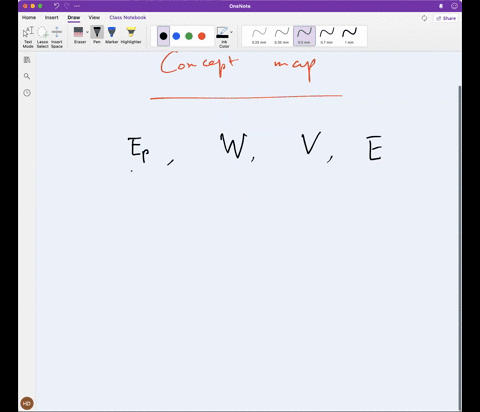Open the Class Notebook tab
The width and height of the screenshot is (480, 412).
tap(128, 17)
